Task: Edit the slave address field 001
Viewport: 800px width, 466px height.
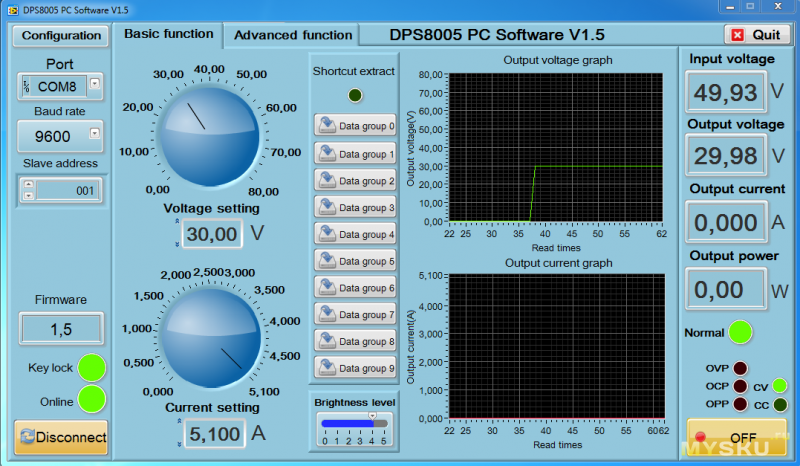Action: pyautogui.click(x=67, y=191)
